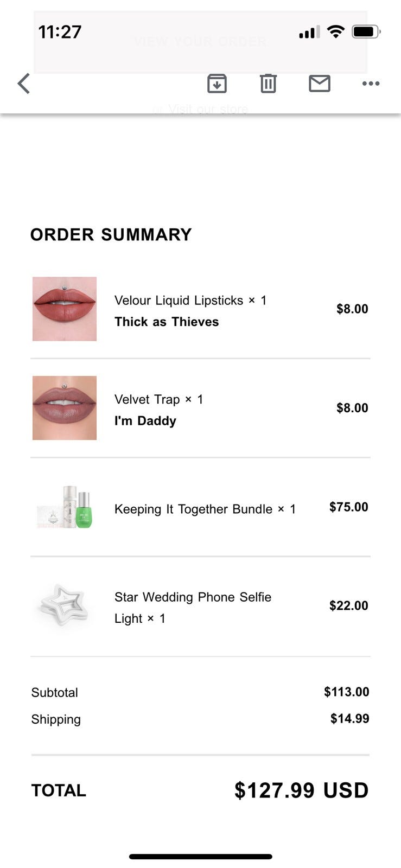Tap the battery indicator in status bar
The height and width of the screenshot is (868, 401).
click(366, 32)
